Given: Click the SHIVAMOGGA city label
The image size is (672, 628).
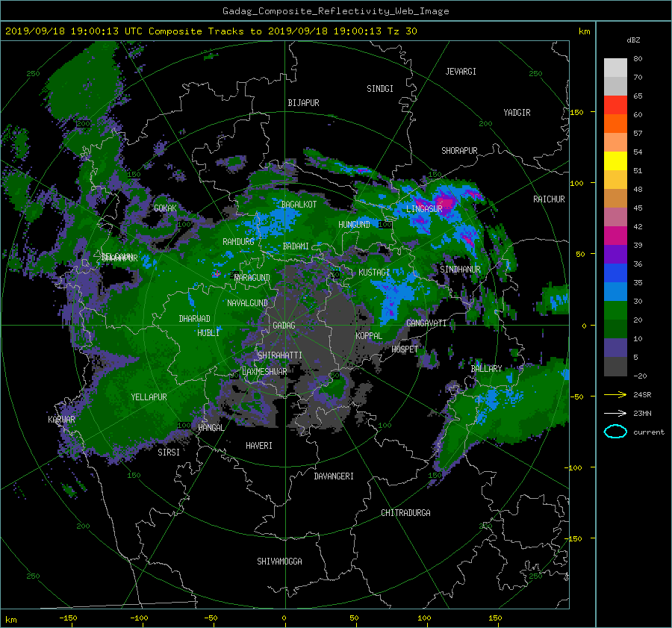Looking at the screenshot, I should click(279, 562).
